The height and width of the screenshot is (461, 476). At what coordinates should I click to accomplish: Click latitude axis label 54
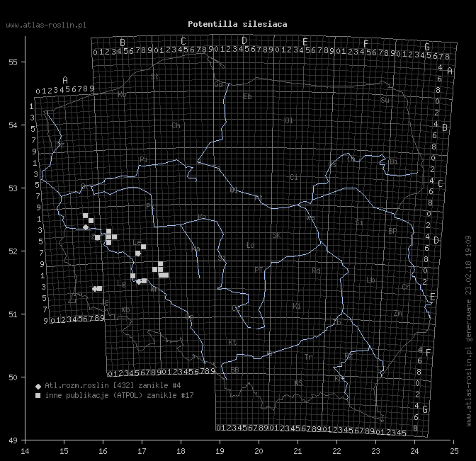coord(13,125)
